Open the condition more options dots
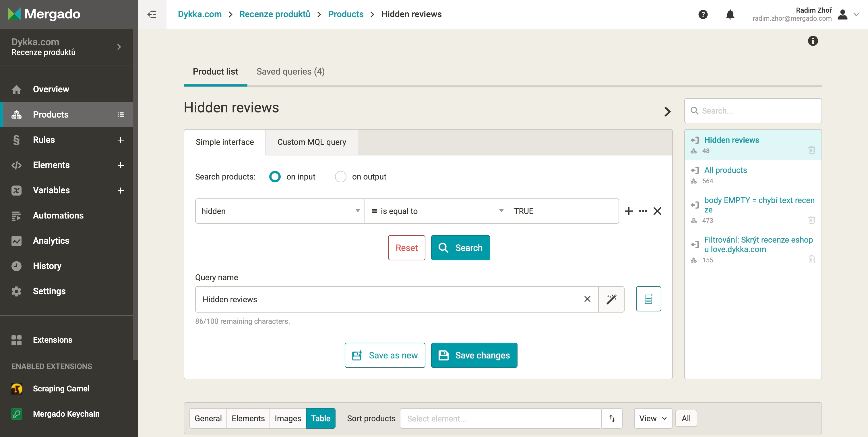868x437 pixels. point(643,211)
